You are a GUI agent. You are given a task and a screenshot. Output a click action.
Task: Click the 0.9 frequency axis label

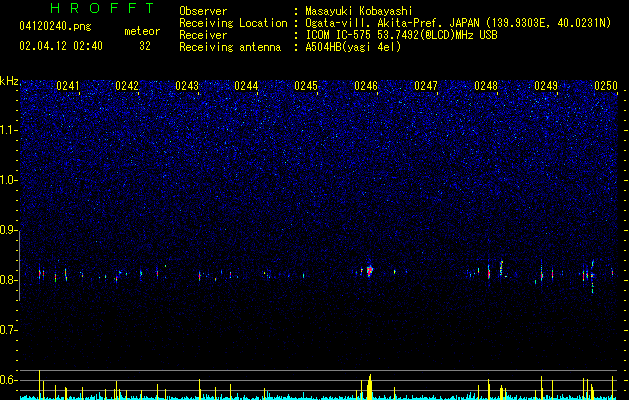click(8, 230)
